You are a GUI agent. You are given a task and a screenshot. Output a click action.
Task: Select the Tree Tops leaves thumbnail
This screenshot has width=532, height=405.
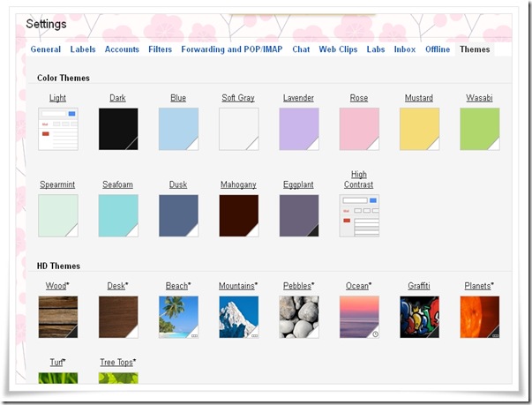(118, 378)
